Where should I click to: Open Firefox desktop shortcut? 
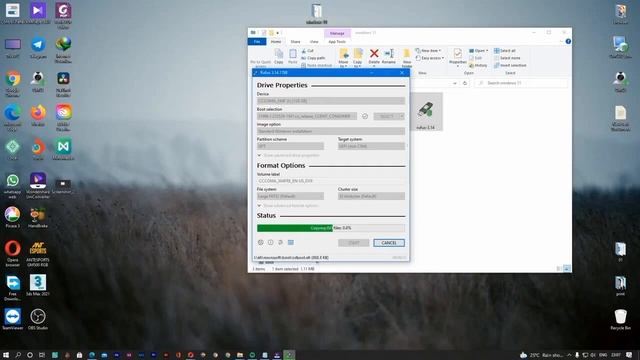38,116
